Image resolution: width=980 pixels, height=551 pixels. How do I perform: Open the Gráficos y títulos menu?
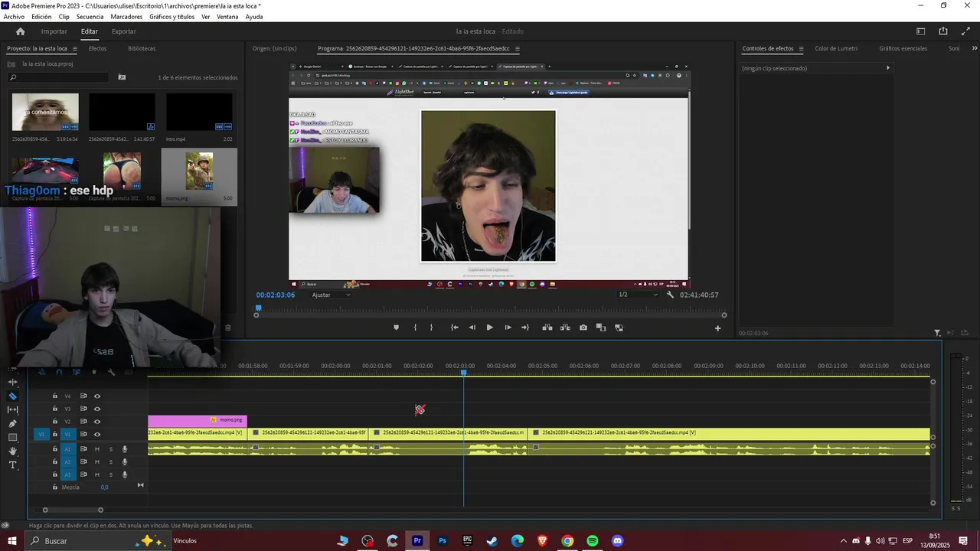click(171, 17)
